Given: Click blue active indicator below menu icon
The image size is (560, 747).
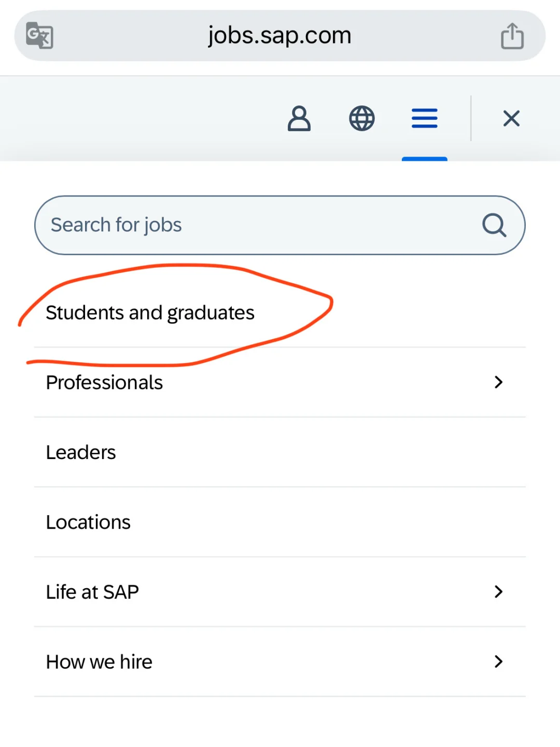Looking at the screenshot, I should point(425,159).
